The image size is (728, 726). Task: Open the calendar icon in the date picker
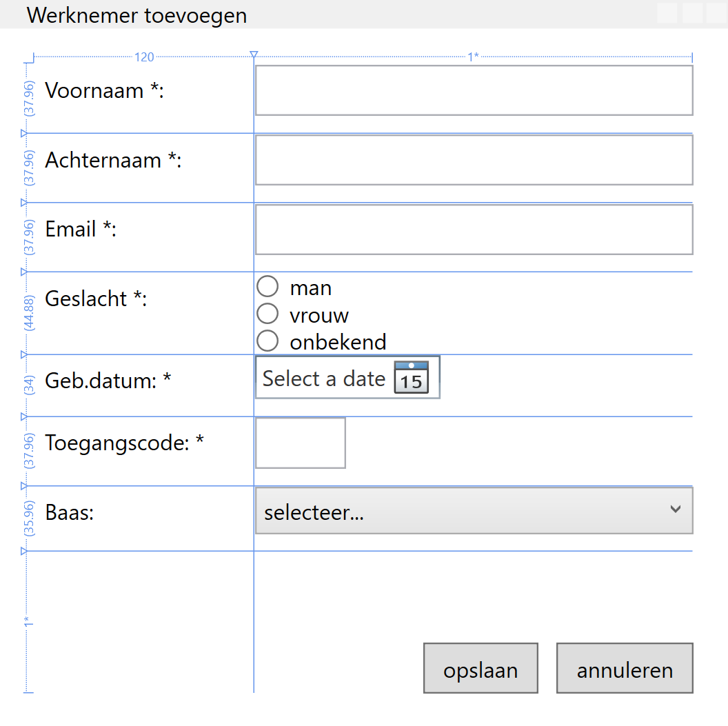pyautogui.click(x=411, y=377)
